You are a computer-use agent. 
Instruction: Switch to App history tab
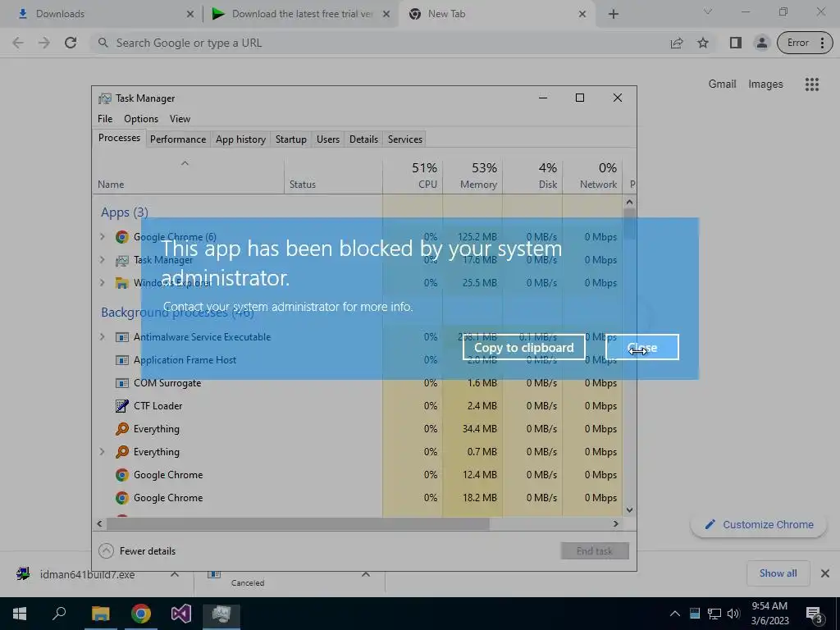(240, 139)
